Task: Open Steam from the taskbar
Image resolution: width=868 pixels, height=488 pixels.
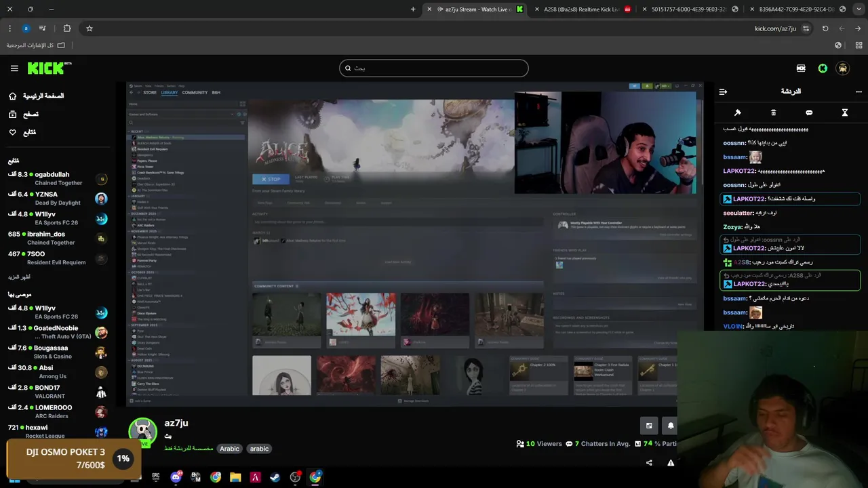Action: [275, 477]
